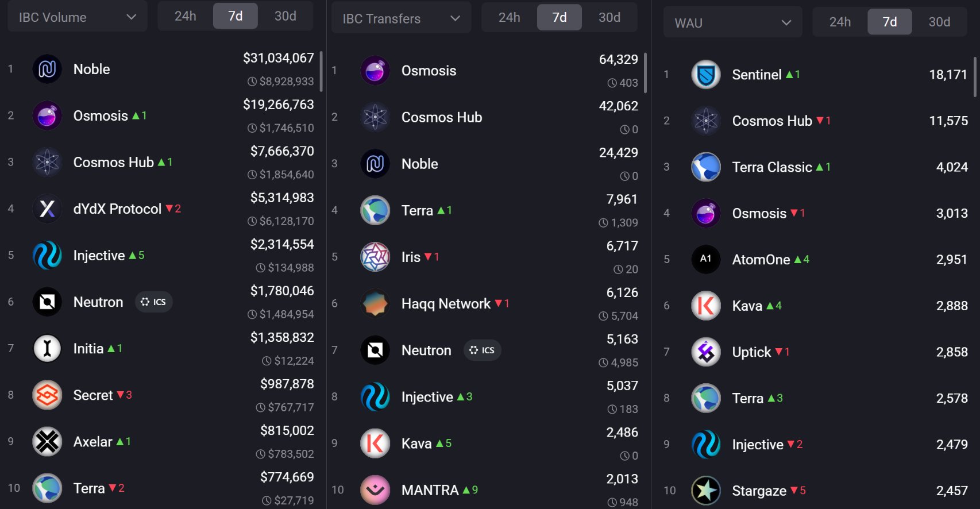Click the Noble logo in IBC Volume list
The width and height of the screenshot is (980, 509).
(x=47, y=70)
